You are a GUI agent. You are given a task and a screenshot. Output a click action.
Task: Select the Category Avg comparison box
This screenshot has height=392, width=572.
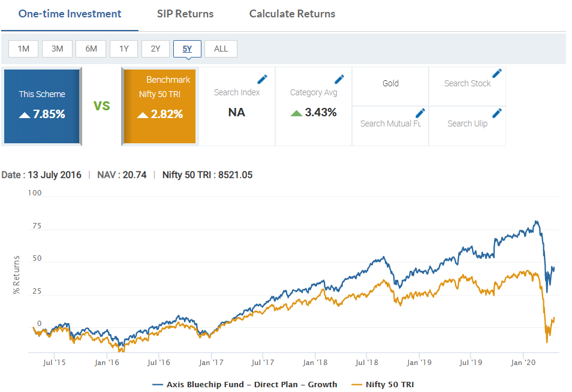coord(314,106)
